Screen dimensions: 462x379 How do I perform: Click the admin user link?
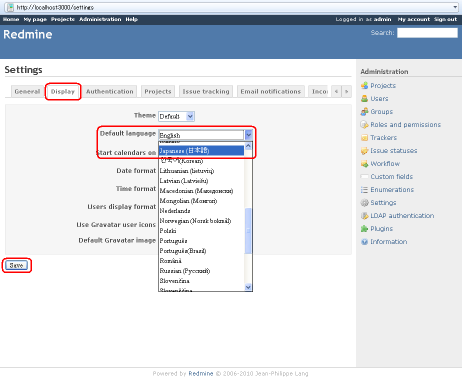(382, 19)
